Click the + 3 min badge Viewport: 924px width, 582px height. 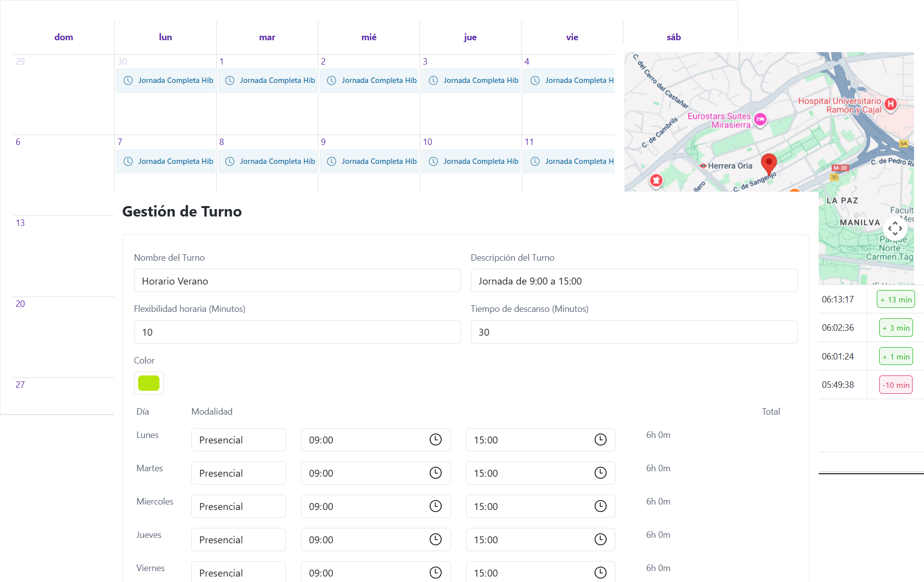pos(896,328)
